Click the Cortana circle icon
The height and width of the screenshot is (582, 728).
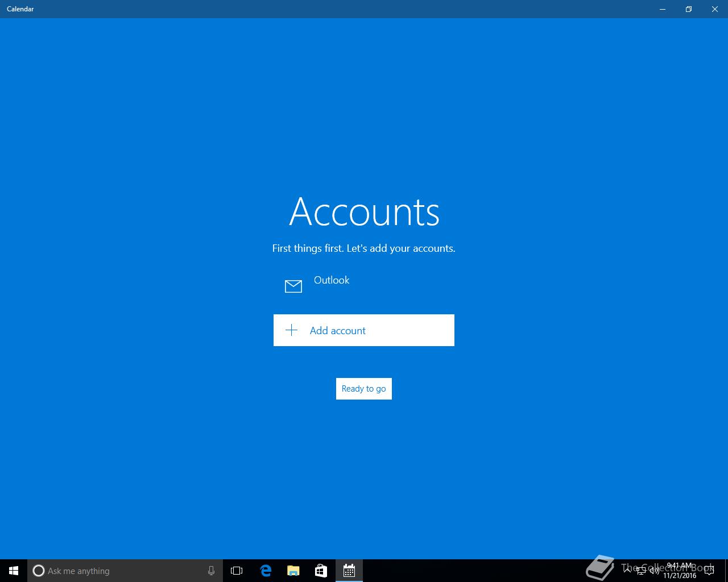39,571
